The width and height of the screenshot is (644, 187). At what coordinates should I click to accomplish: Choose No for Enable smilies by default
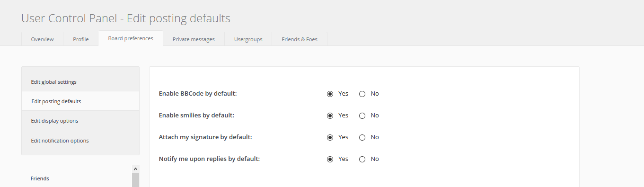tap(362, 116)
